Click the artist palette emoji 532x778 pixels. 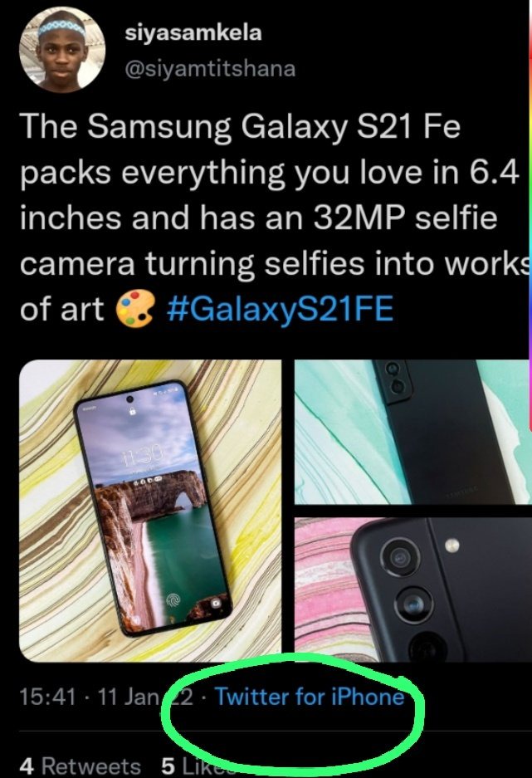click(134, 308)
